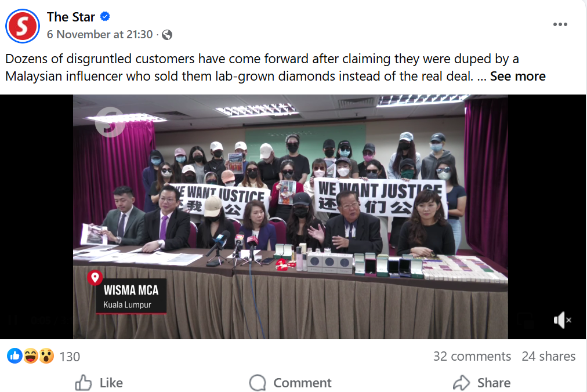
Task: Click the Comment button
Action: [291, 383]
